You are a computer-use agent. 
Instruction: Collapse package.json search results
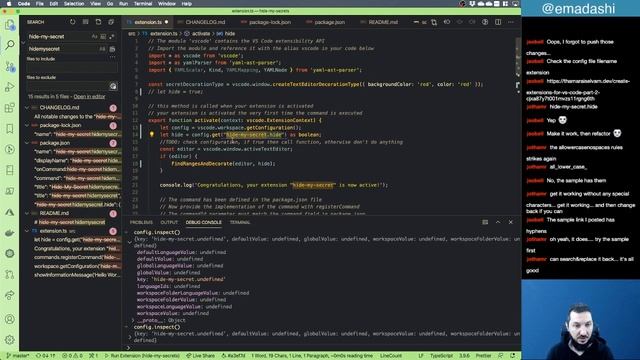[27, 143]
